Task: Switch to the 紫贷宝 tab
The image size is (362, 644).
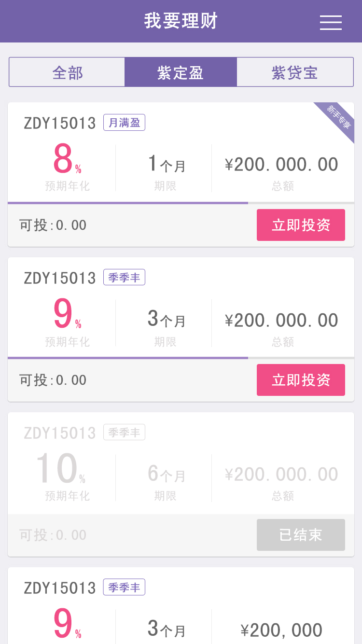Action: pyautogui.click(x=295, y=72)
